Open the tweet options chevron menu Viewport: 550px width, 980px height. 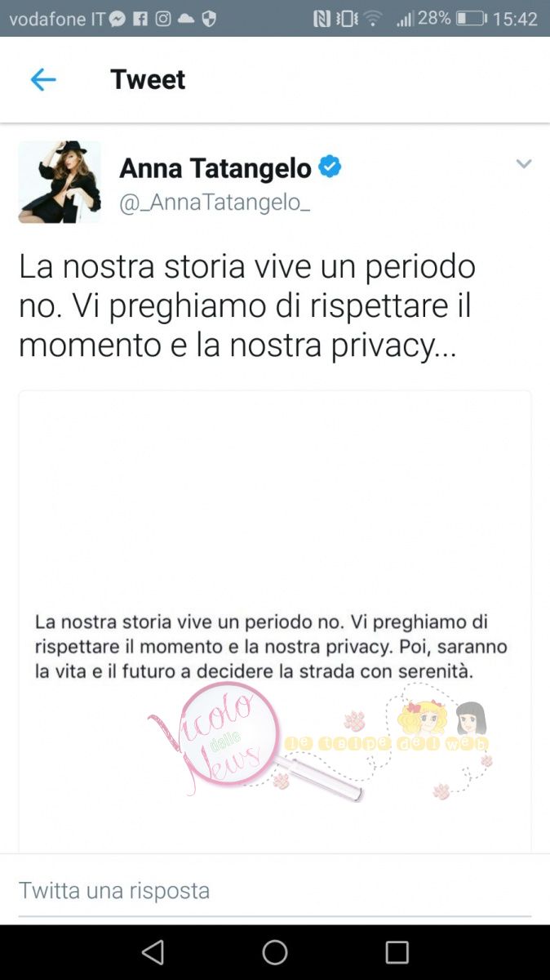[x=524, y=164]
